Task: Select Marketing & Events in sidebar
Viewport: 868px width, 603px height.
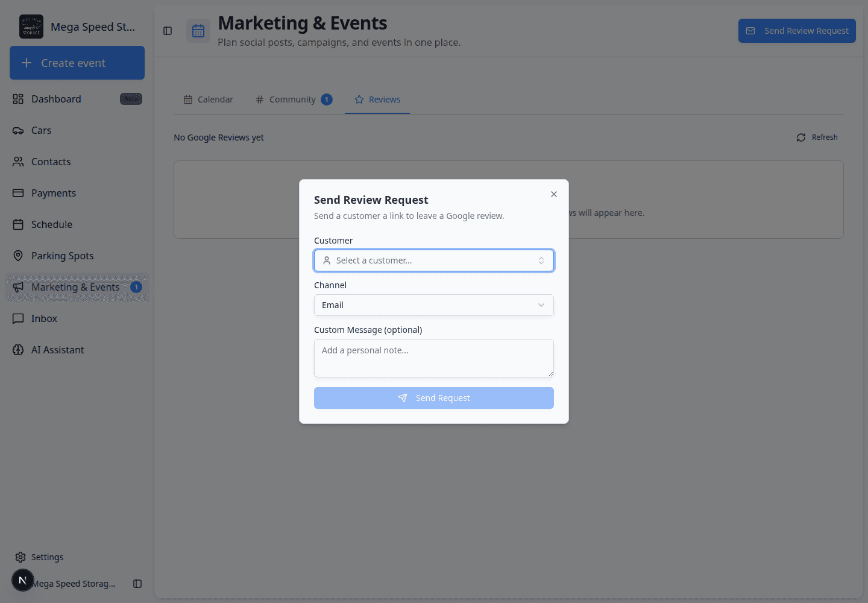Action: point(77,287)
